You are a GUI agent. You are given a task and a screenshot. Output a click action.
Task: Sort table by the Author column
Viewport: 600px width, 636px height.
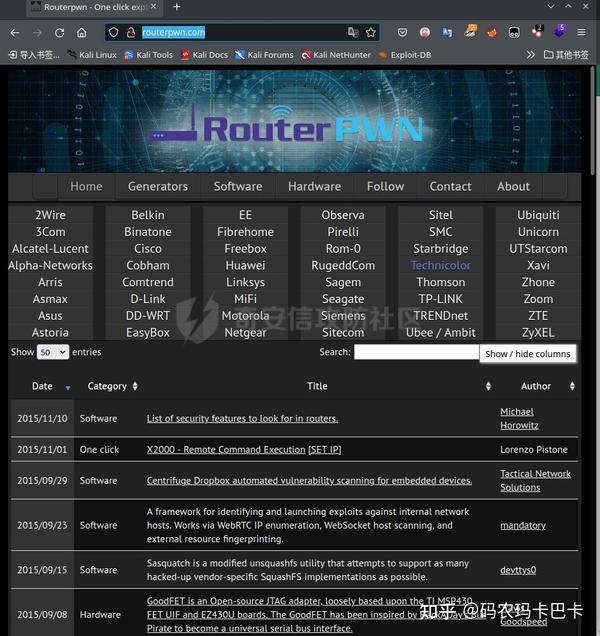(535, 386)
